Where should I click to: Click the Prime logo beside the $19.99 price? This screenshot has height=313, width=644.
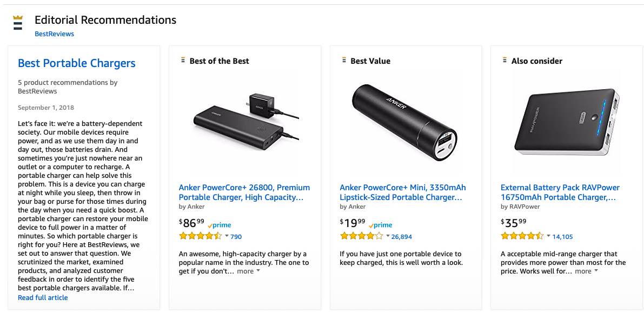[381, 225]
